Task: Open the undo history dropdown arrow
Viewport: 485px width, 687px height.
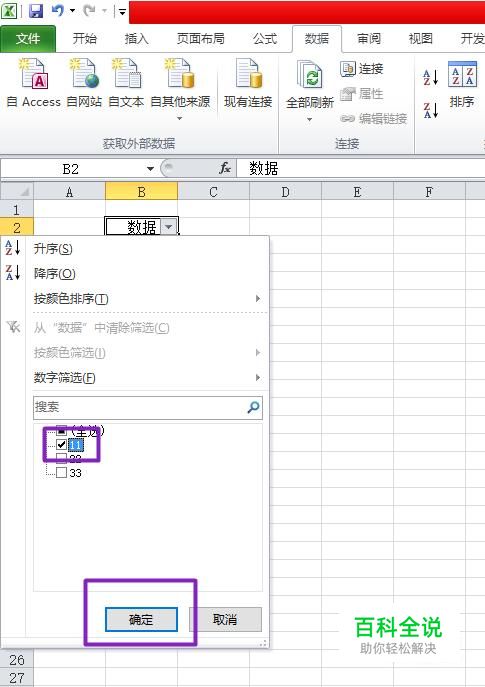Action: pos(72,11)
